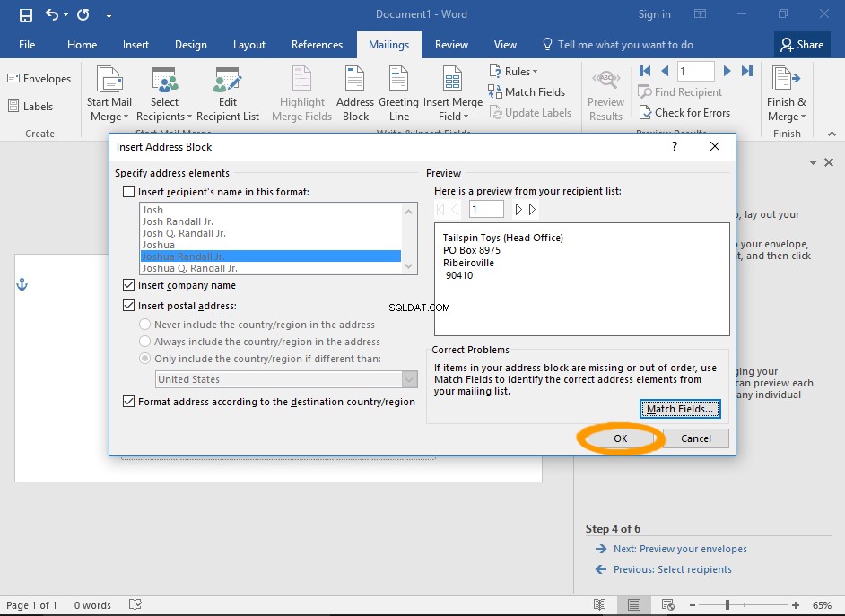Image resolution: width=845 pixels, height=616 pixels.
Task: Switch to the Review tab
Action: (x=451, y=45)
